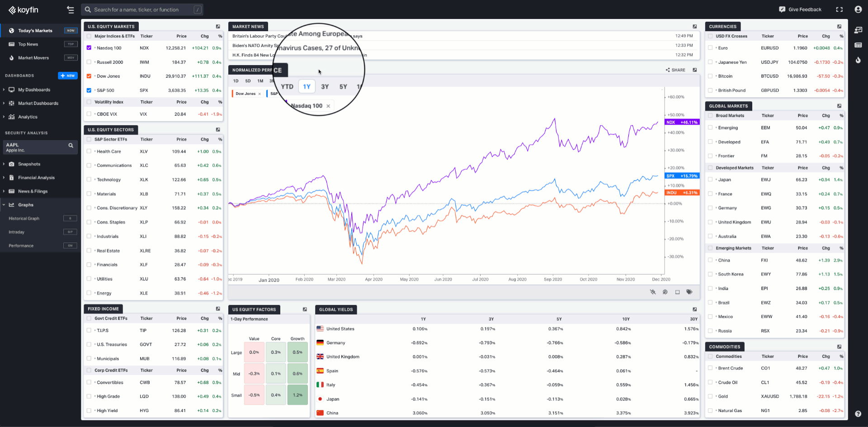Open the news panel icon in right sidebar

point(858,45)
